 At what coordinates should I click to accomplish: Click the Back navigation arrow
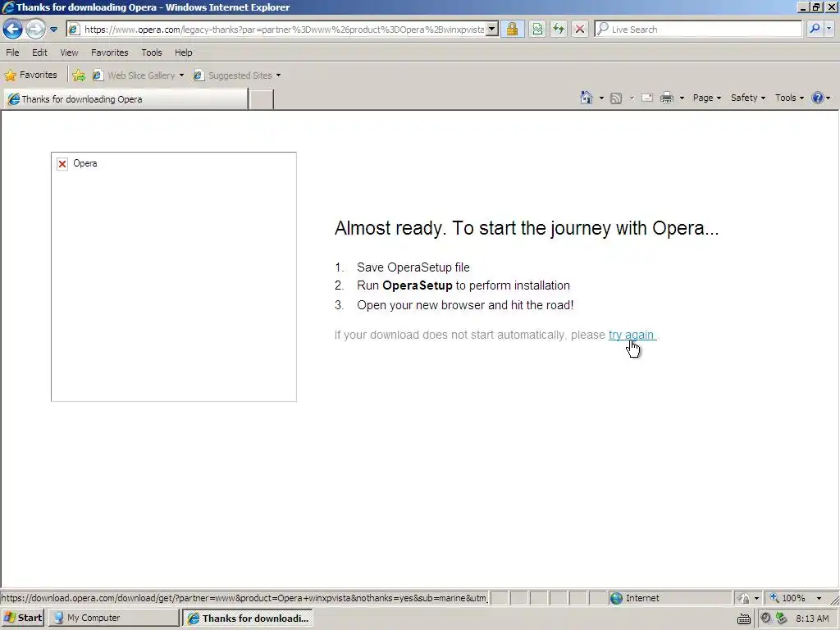point(13,29)
